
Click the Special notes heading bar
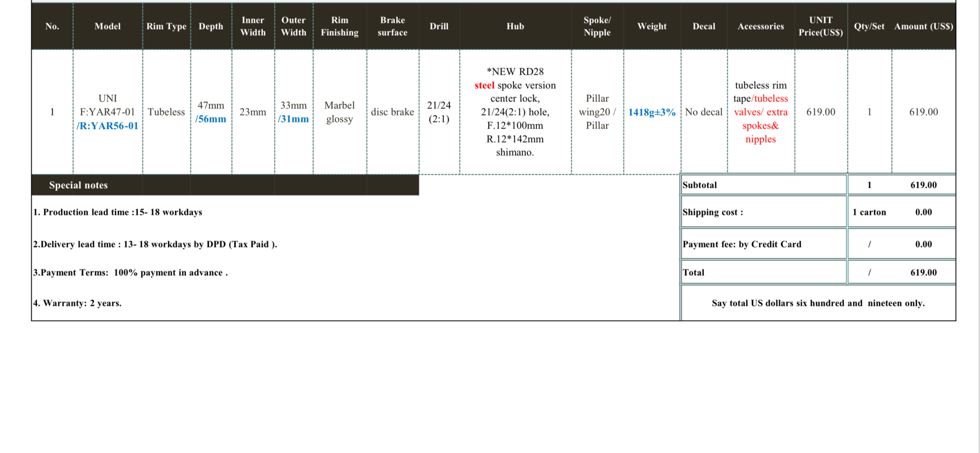(x=78, y=185)
